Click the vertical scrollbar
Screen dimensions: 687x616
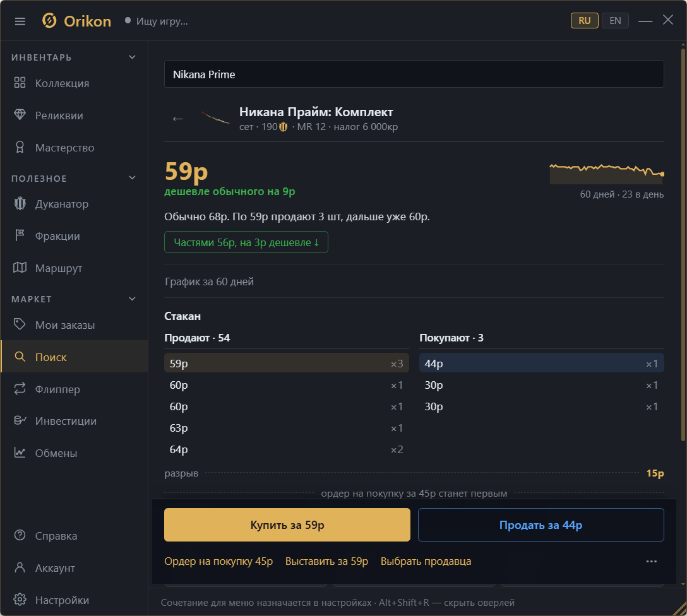coord(683,245)
